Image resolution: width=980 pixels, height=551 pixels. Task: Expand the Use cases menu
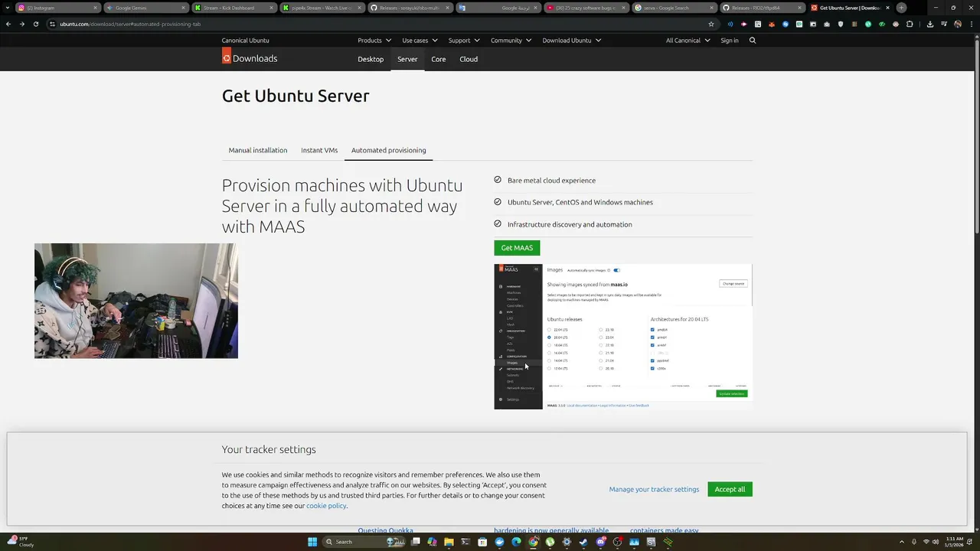point(420,40)
